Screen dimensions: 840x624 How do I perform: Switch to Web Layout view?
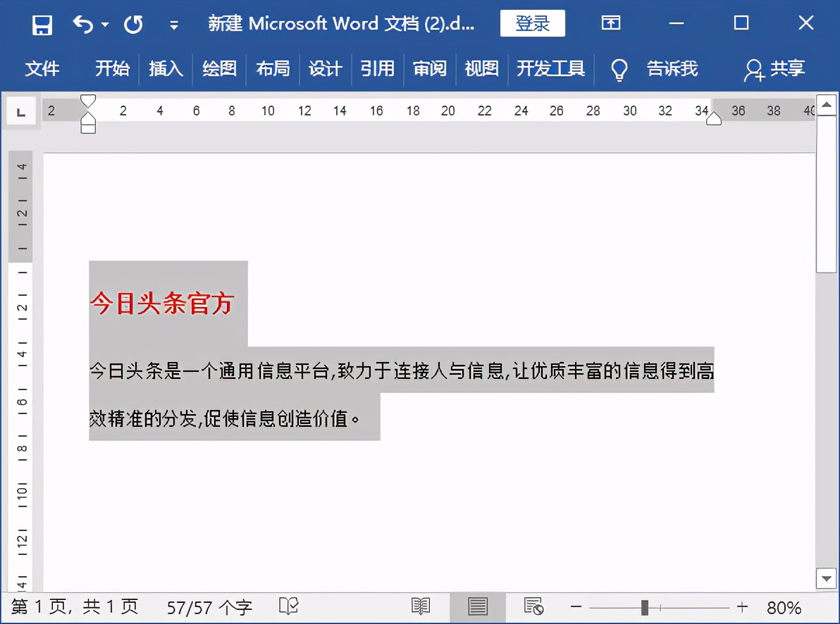tap(533, 606)
